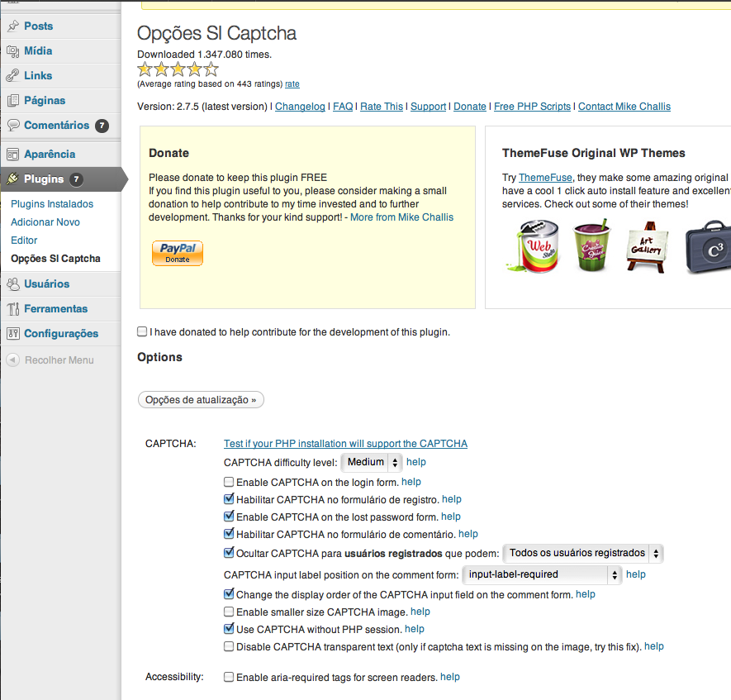
Task: Click the green juice cup theme icon
Action: (x=591, y=245)
